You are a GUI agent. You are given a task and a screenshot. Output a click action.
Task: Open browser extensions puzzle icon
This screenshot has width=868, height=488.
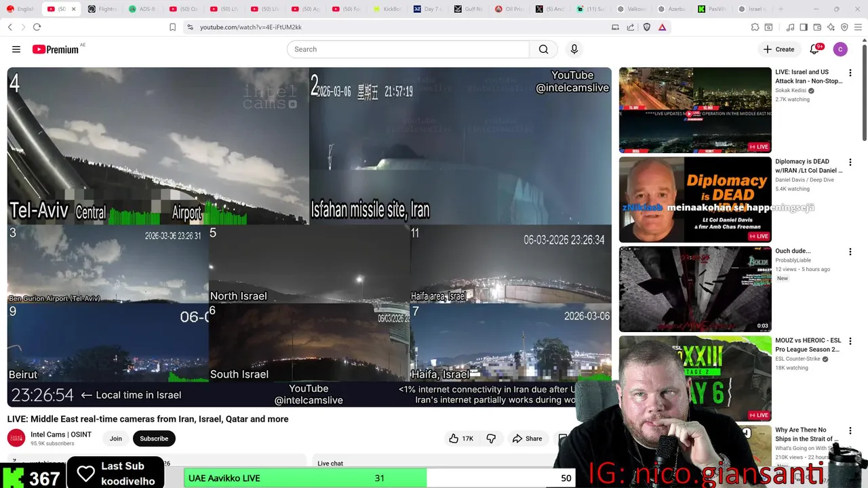coord(755,27)
